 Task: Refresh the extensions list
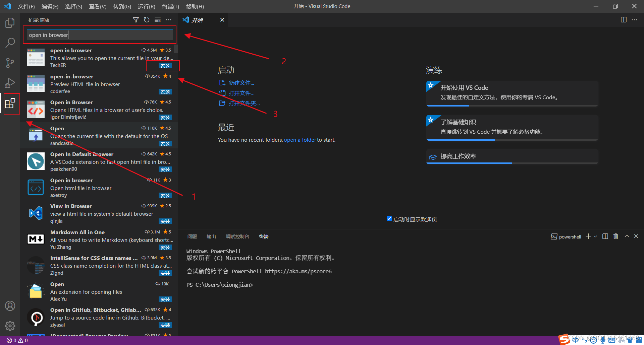click(x=147, y=20)
